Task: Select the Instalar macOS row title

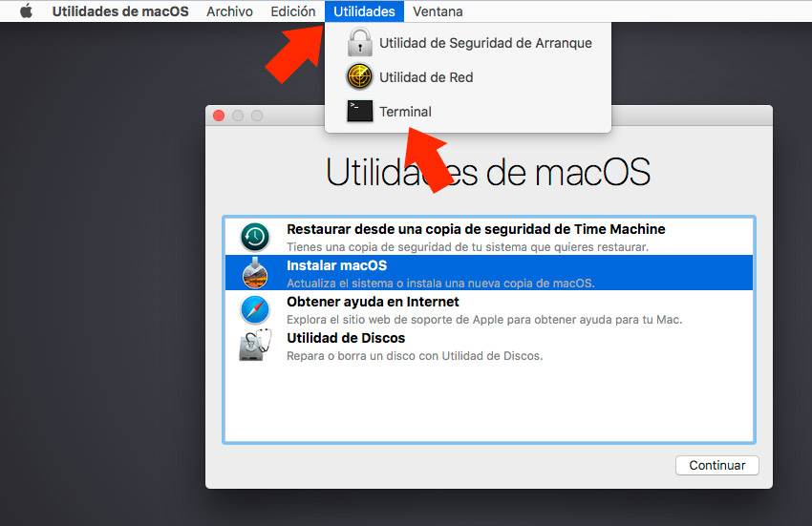Action: click(x=336, y=265)
